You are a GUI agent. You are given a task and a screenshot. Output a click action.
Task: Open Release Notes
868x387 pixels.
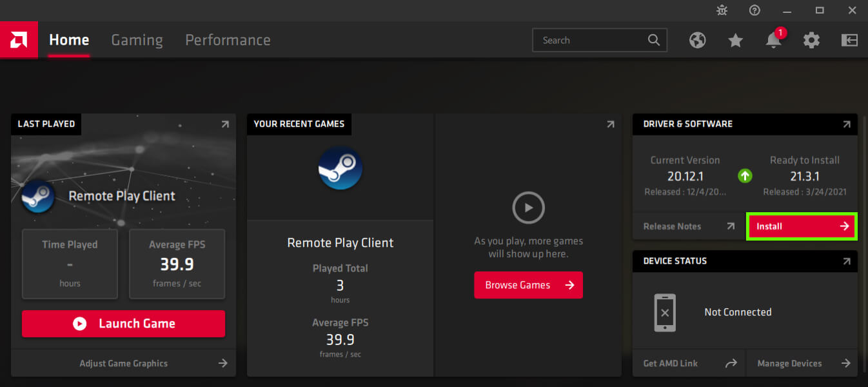click(x=689, y=226)
